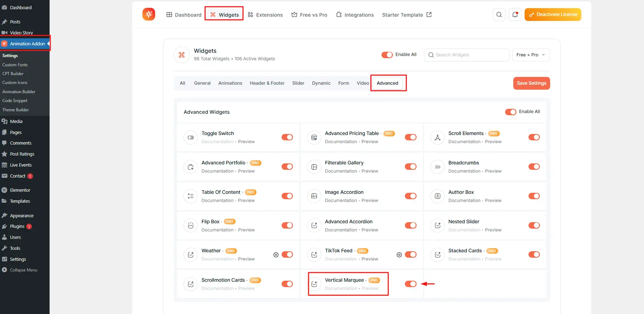Click the Widgets section header icon
The height and width of the screenshot is (314, 644).
(182, 55)
